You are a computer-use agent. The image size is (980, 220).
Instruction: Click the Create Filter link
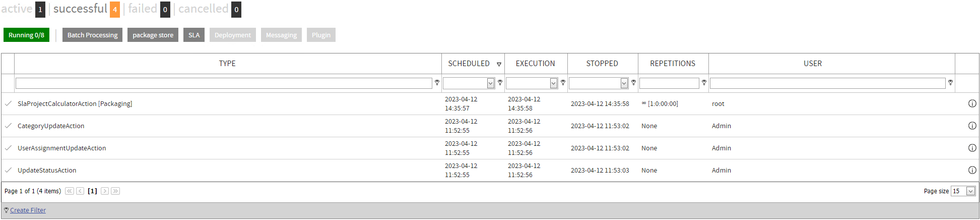pos(28,210)
